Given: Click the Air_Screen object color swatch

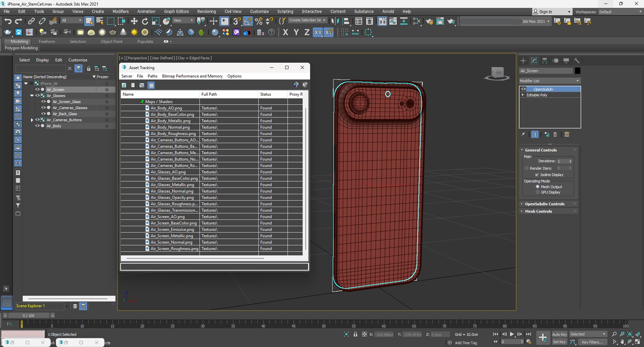Looking at the screenshot, I should click(577, 71).
